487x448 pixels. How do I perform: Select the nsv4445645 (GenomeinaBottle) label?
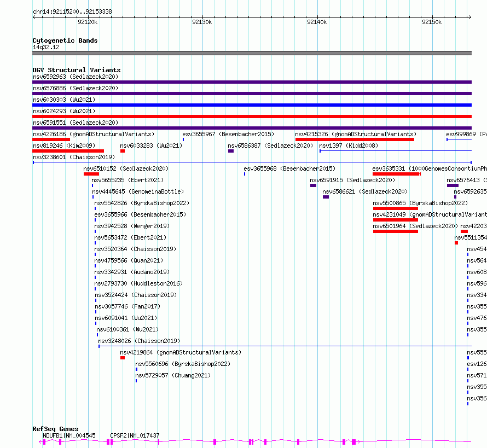click(x=138, y=191)
